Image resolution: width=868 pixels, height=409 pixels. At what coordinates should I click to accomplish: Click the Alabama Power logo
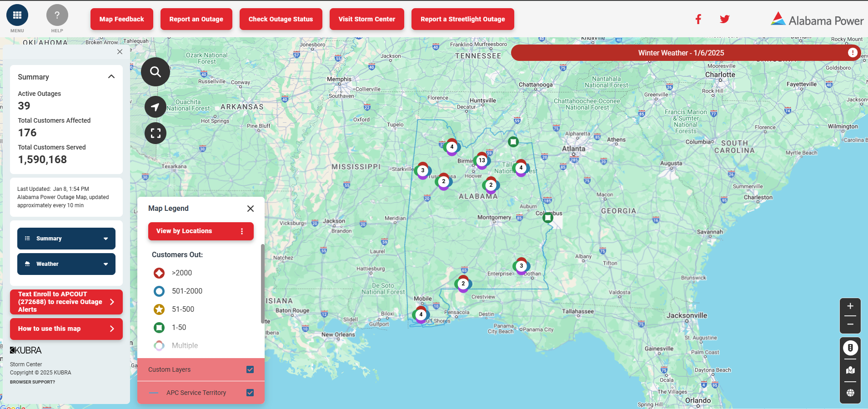pos(817,20)
